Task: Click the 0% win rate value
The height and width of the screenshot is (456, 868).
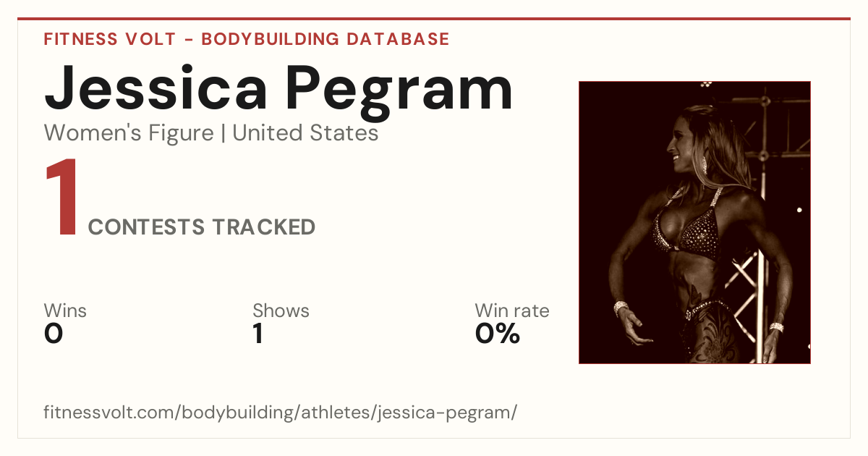Action: click(498, 334)
